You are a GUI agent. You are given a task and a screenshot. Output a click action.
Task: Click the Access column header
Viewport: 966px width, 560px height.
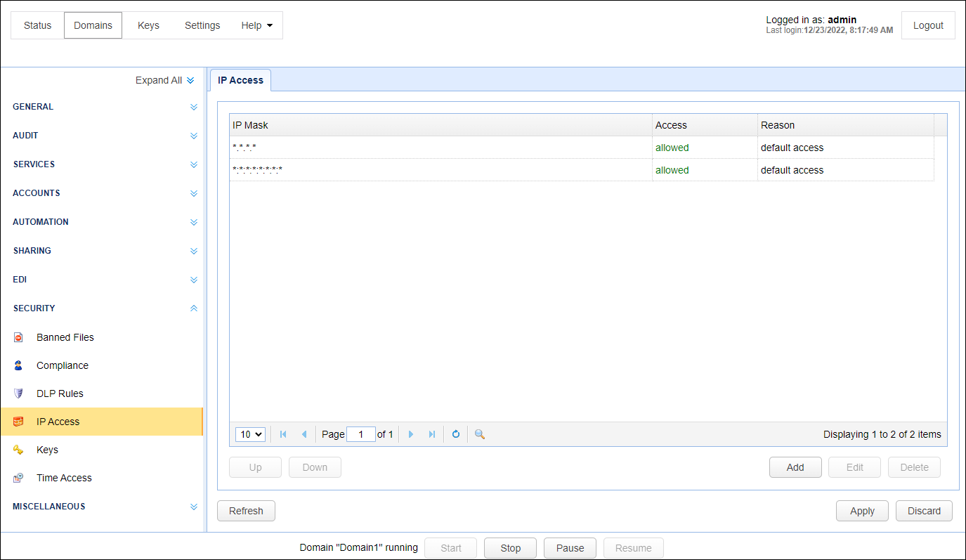[x=705, y=125]
